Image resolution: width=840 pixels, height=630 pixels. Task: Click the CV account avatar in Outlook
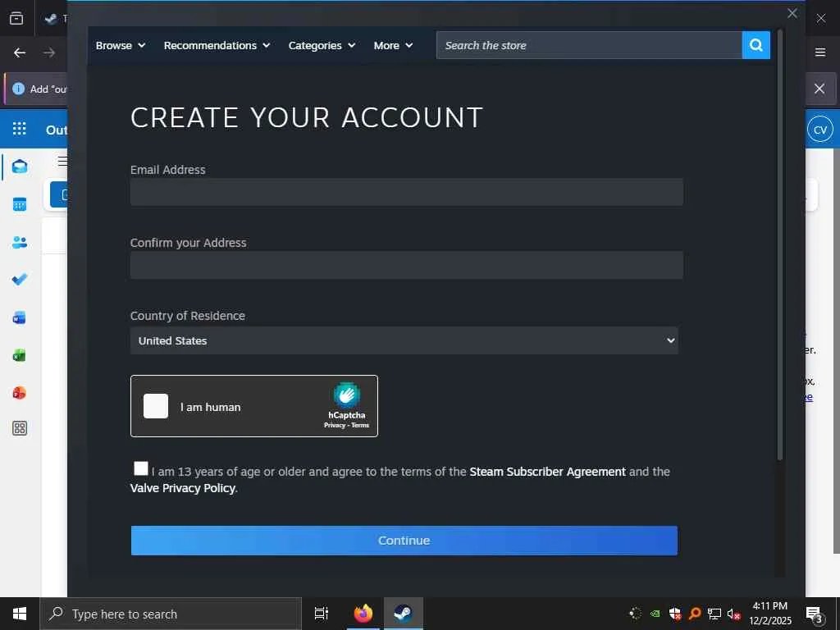coord(820,130)
